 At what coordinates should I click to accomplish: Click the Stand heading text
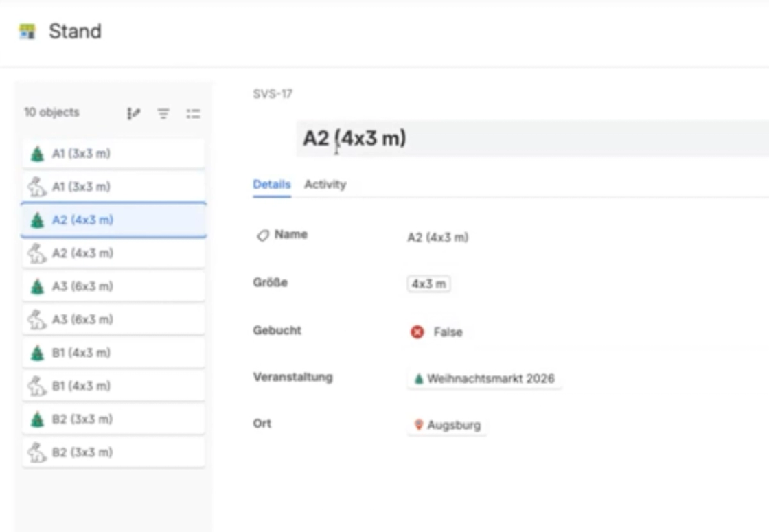click(75, 32)
